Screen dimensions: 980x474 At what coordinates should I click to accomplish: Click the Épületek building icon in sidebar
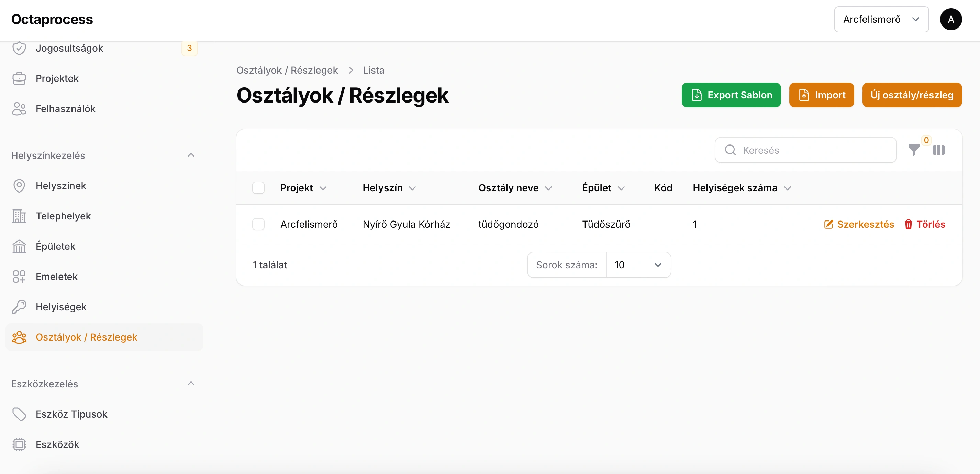(19, 246)
